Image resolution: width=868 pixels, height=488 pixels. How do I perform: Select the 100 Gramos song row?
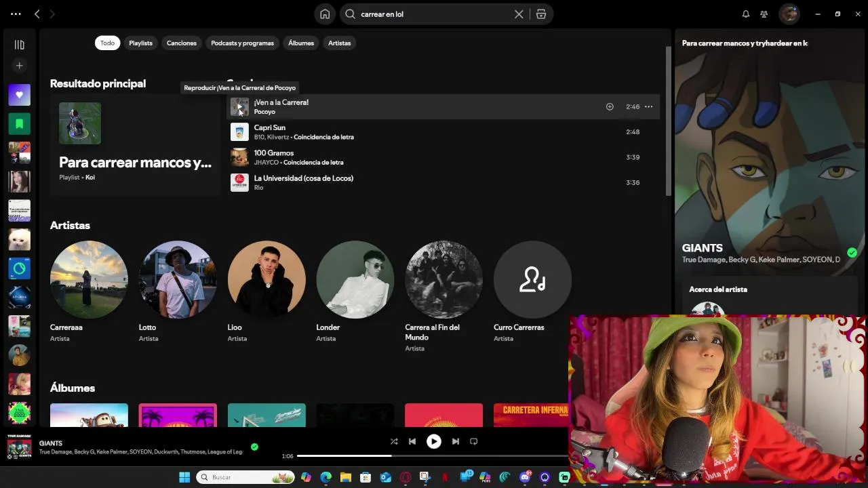[443, 157]
